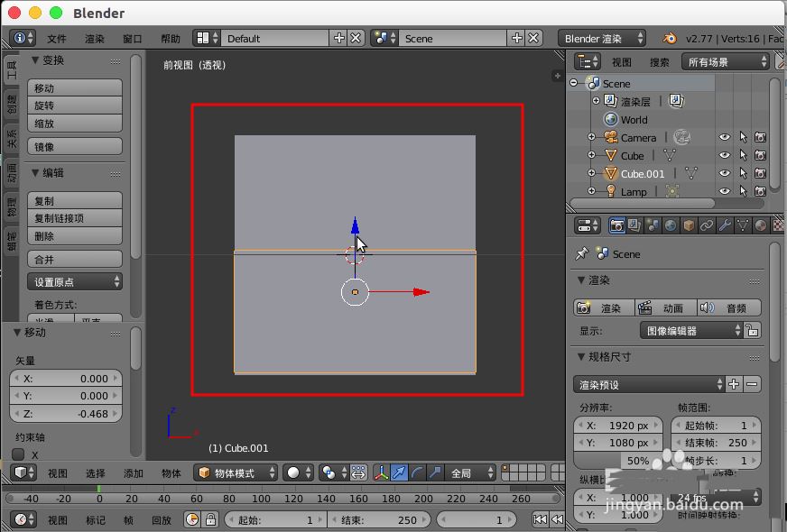
Task: Open the Object Constraints tab (chain link icon)
Action: tap(707, 225)
